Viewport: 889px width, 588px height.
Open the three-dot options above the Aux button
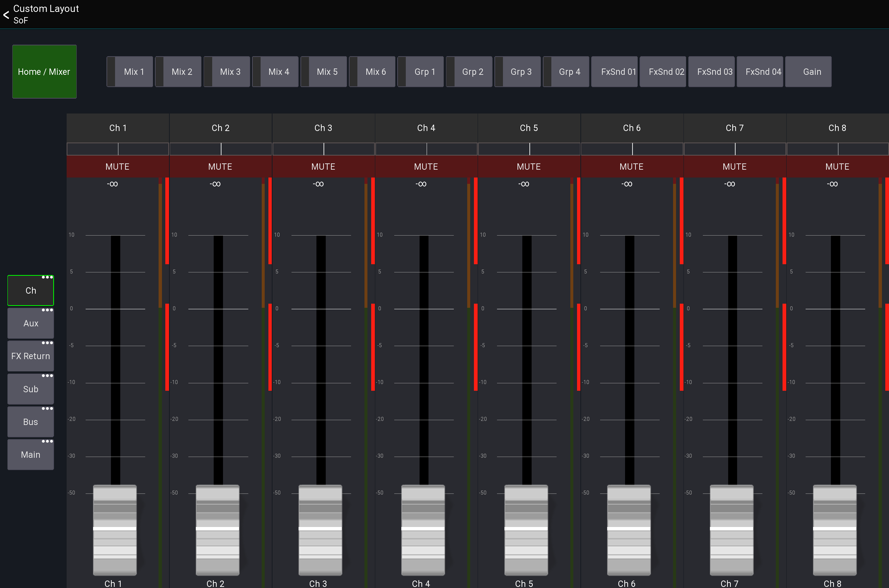(x=47, y=310)
